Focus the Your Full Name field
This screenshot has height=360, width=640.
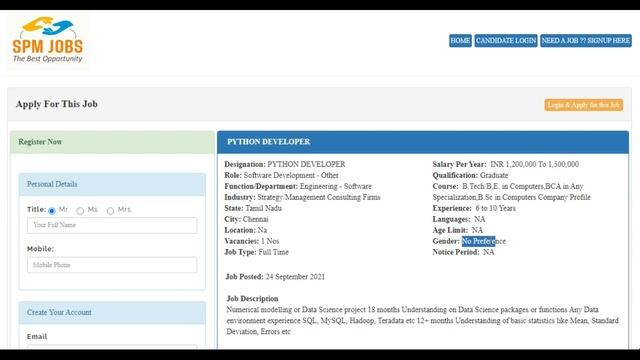click(x=112, y=225)
